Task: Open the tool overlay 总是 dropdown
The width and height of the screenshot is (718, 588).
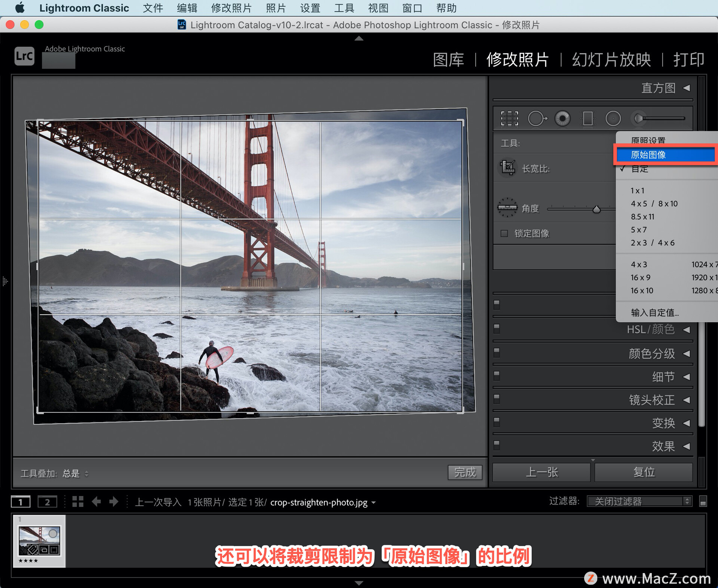Action: click(x=76, y=474)
